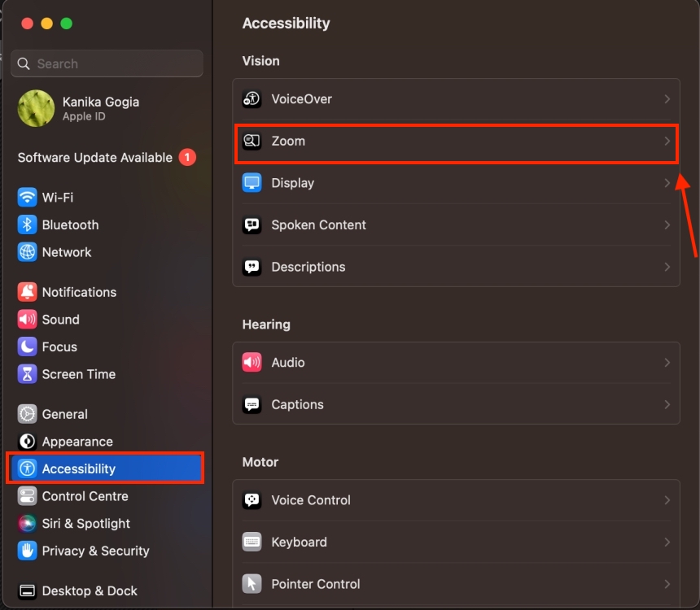Click the Keyboard icon under Motor
The height and width of the screenshot is (610, 700).
click(250, 542)
